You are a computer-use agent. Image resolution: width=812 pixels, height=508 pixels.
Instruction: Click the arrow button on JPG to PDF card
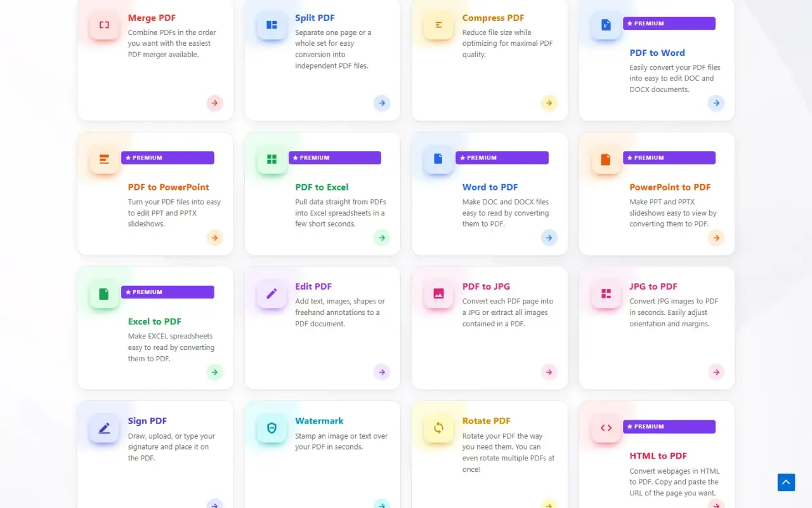[716, 372]
